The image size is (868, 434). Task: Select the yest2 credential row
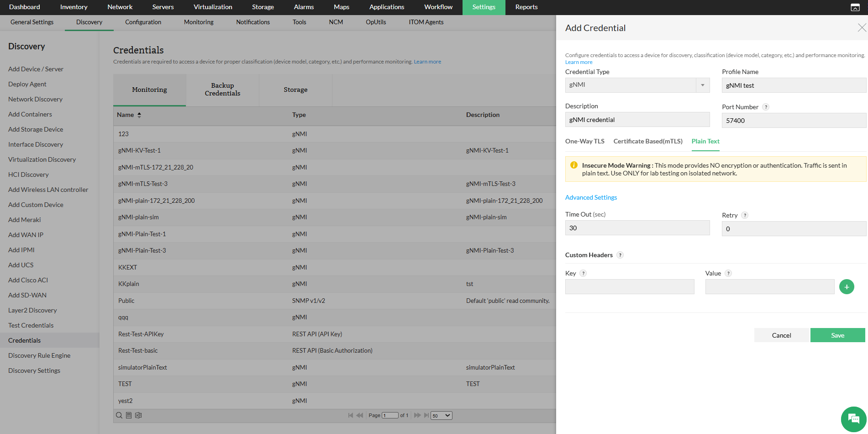(335, 401)
